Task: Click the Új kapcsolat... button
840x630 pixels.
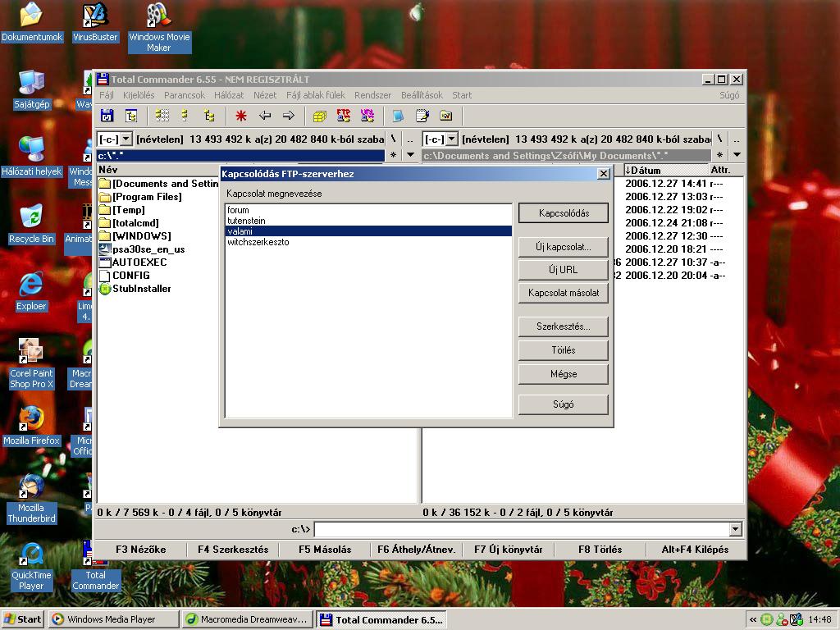Action: (563, 247)
